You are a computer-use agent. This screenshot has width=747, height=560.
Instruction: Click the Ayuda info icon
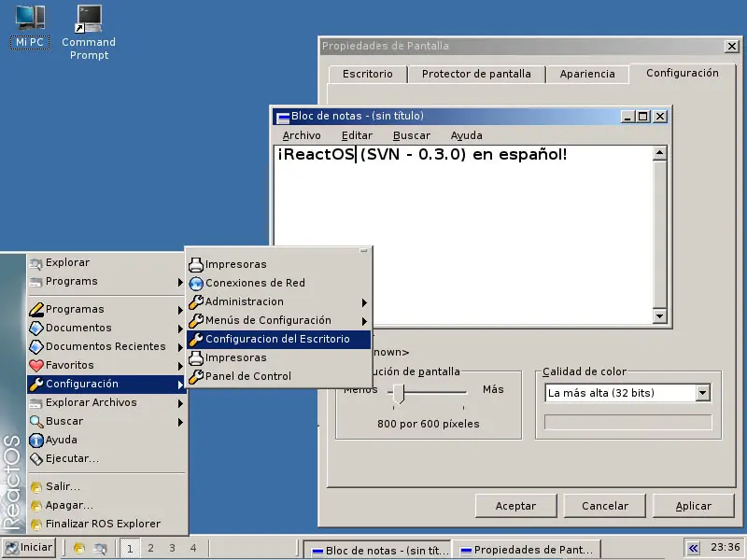point(36,440)
